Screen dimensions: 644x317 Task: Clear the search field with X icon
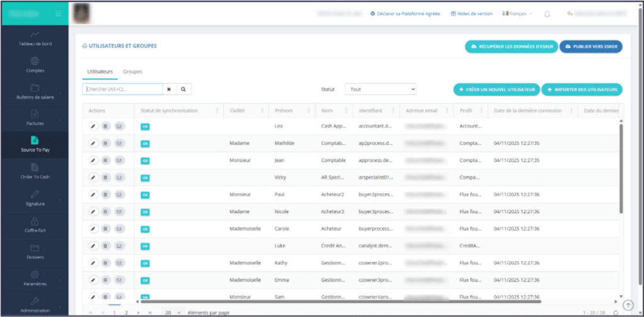point(169,89)
